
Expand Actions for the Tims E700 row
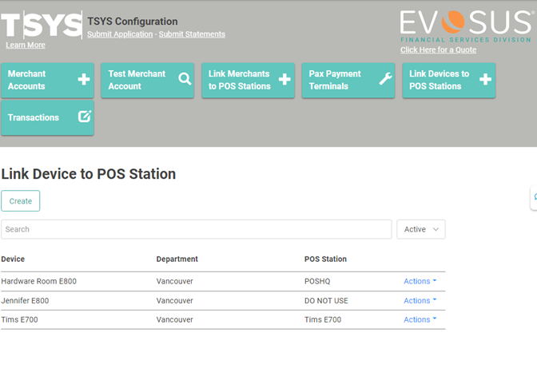pyautogui.click(x=420, y=319)
